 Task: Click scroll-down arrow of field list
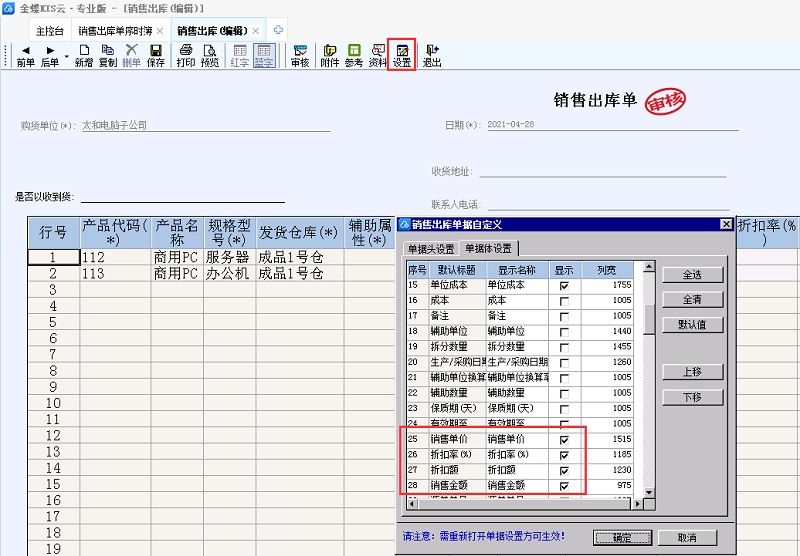[648, 491]
